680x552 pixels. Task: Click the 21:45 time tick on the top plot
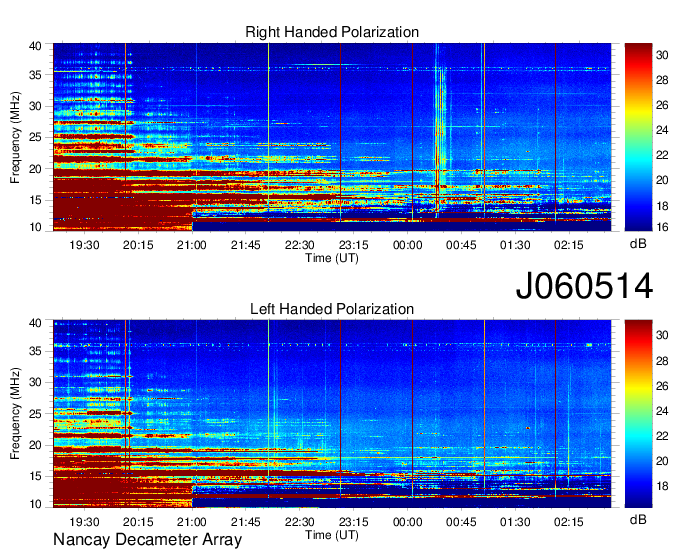[245, 245]
